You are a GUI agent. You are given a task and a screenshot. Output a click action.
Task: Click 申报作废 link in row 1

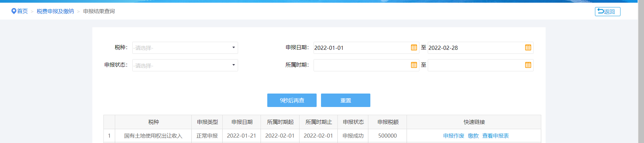(x=454, y=136)
